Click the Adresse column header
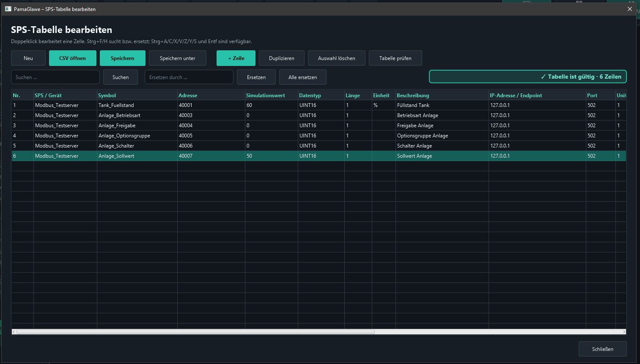Image resolution: width=640 pixels, height=364 pixels. point(212,96)
